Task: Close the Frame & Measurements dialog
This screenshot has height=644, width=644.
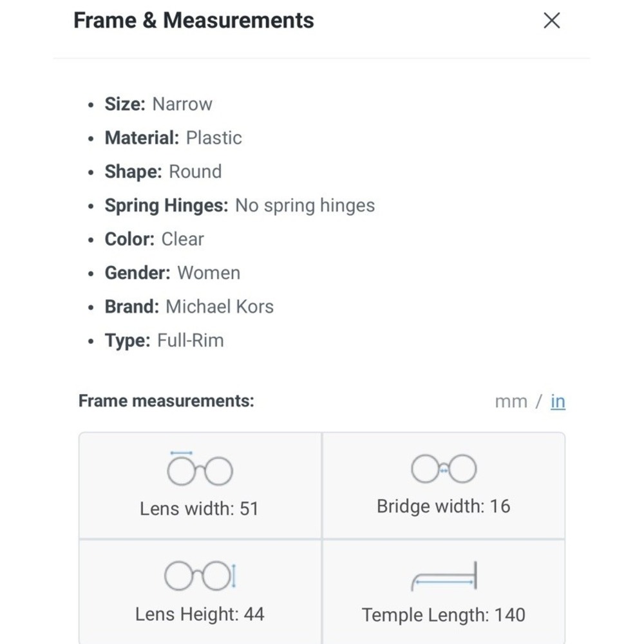Action: click(551, 20)
